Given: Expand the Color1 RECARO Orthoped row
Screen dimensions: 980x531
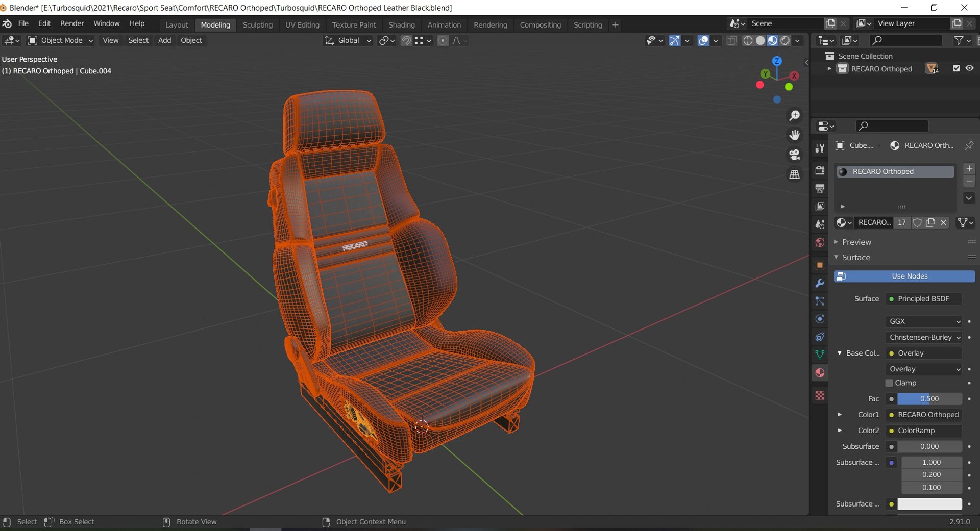Looking at the screenshot, I should (x=840, y=415).
